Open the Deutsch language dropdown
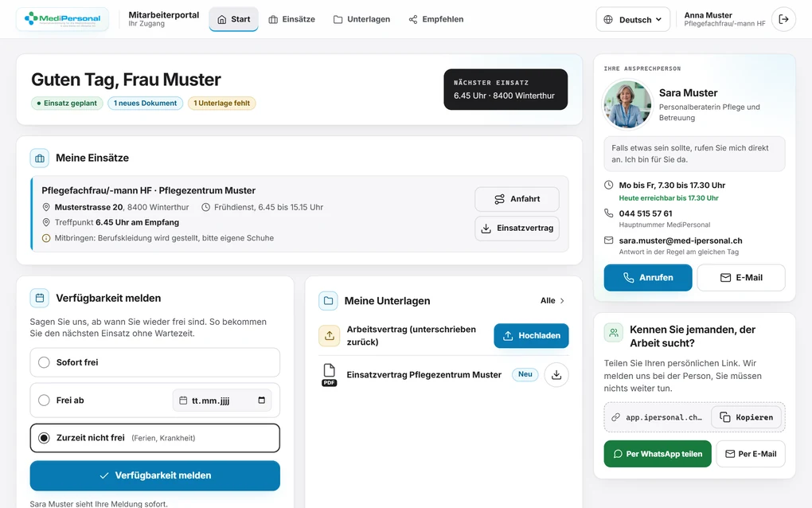812x508 pixels. [x=633, y=19]
